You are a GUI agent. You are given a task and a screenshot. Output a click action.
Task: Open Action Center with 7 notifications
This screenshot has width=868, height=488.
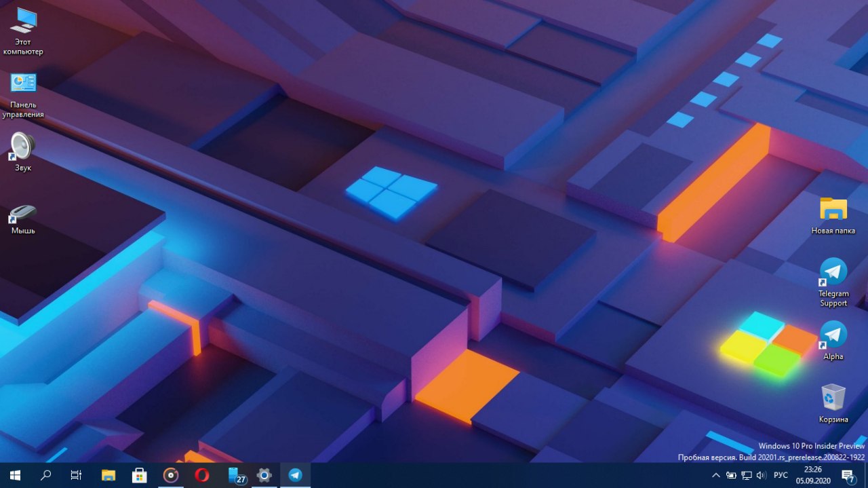click(848, 475)
